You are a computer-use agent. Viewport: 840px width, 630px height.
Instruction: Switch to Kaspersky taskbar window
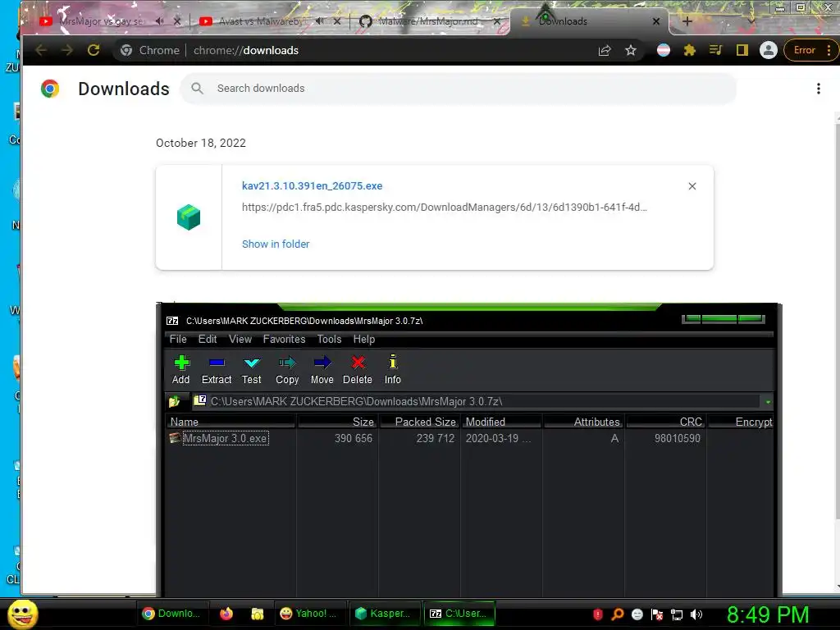click(384, 614)
